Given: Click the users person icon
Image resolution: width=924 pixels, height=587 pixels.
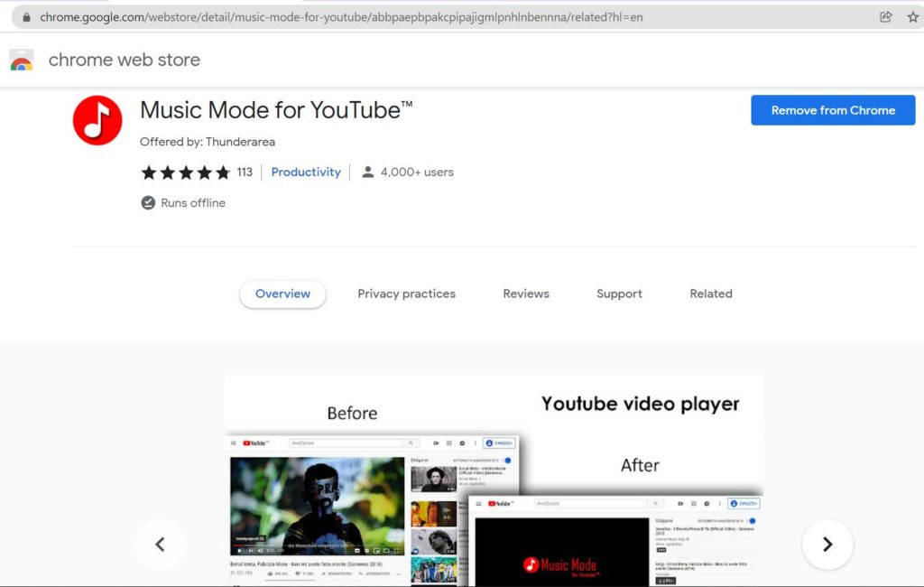Looking at the screenshot, I should point(368,172).
